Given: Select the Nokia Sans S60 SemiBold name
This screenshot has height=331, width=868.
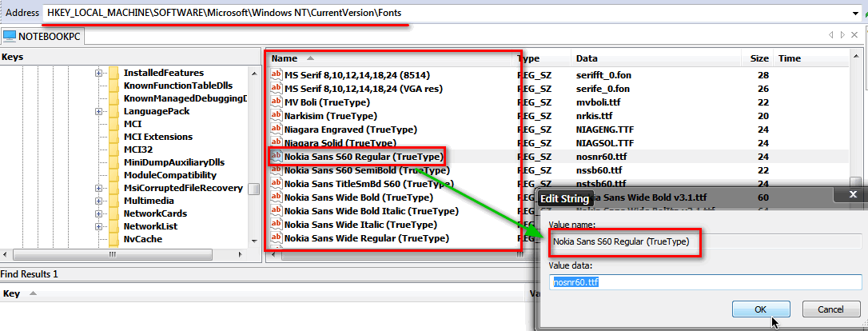Looking at the screenshot, I should click(367, 170).
